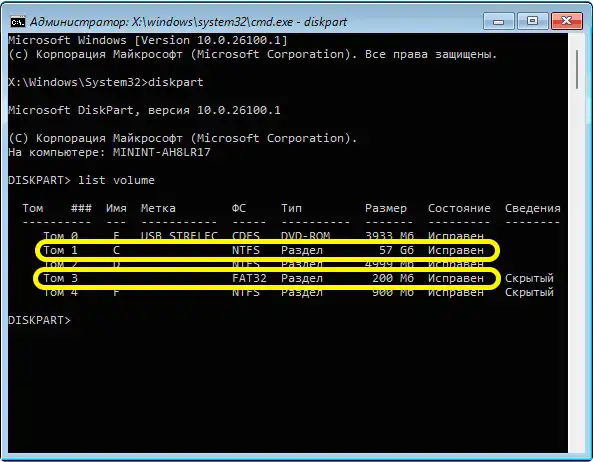Click the '(c) Корпорация Майкрософт' copyright line at top
The width and height of the screenshot is (593, 462).
(x=252, y=54)
